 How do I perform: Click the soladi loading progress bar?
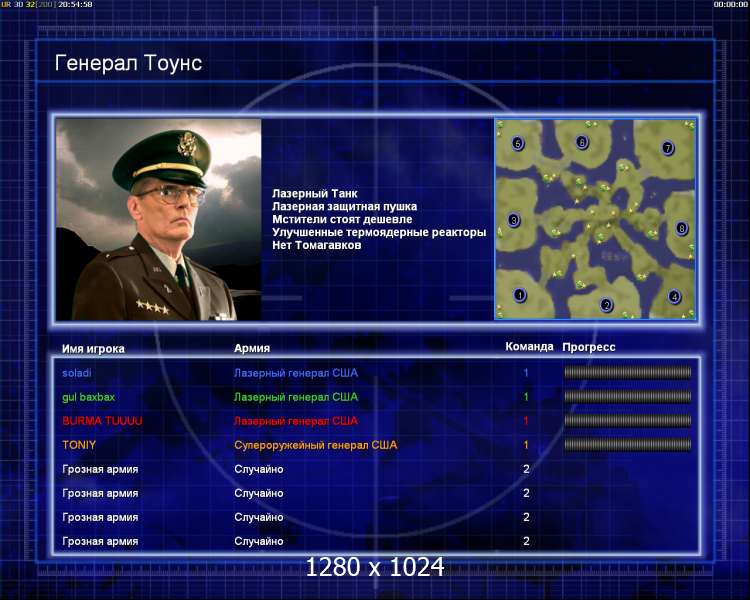[628, 373]
